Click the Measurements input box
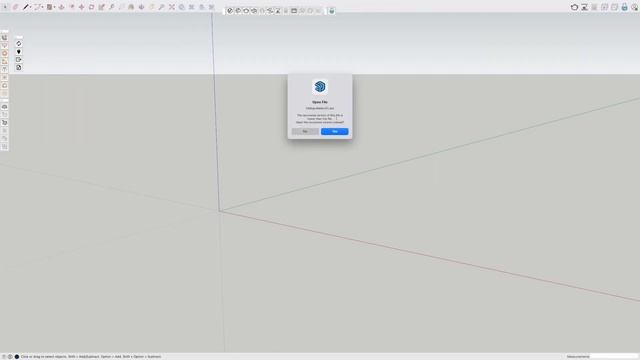Screen dimensions: 640x360 (x=614, y=356)
